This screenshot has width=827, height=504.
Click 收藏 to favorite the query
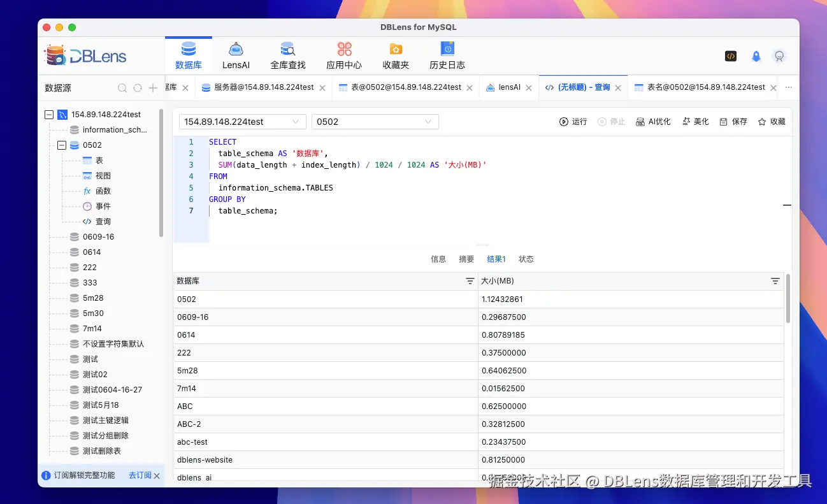(x=771, y=122)
